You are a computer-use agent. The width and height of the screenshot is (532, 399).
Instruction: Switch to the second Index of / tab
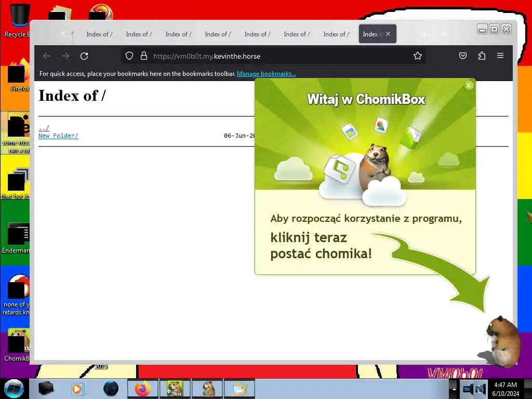[x=139, y=34]
